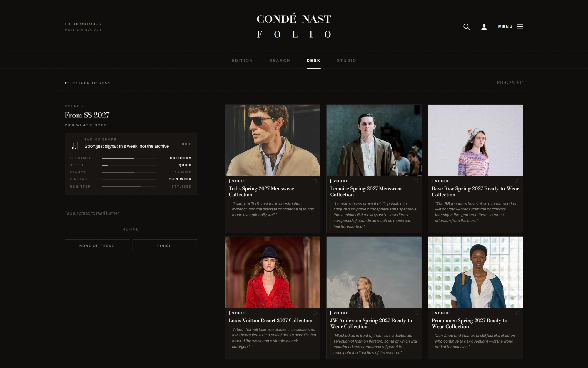The image size is (588, 368).
Task: Click the Strongest signal summary text
Action: tap(126, 146)
